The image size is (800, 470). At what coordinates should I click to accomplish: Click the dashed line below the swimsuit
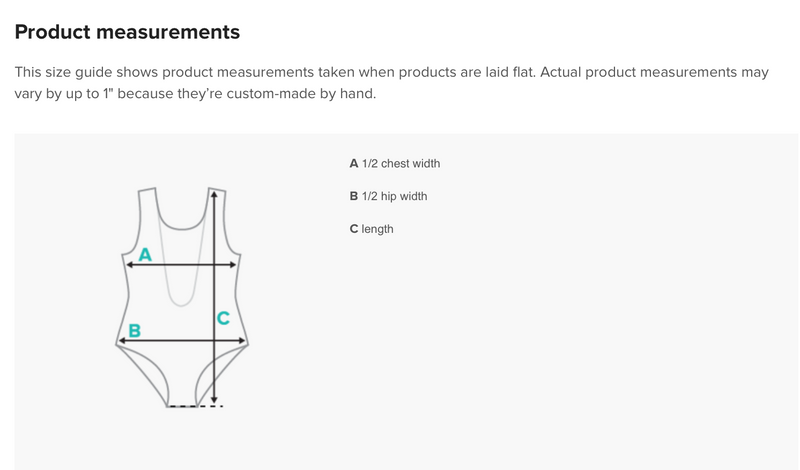pos(195,406)
